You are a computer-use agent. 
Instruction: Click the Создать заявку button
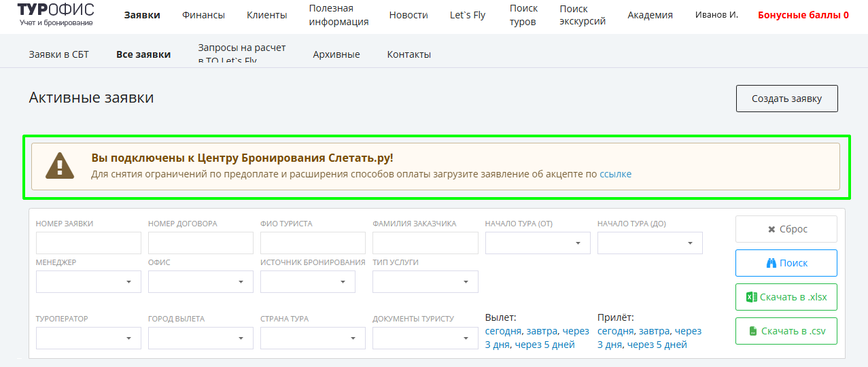[x=786, y=99]
